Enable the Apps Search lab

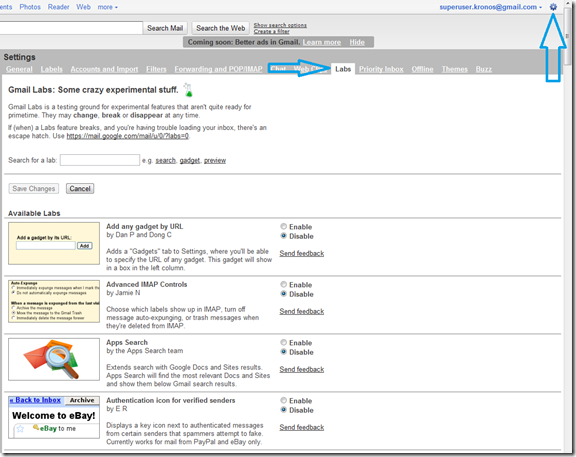[x=284, y=342]
